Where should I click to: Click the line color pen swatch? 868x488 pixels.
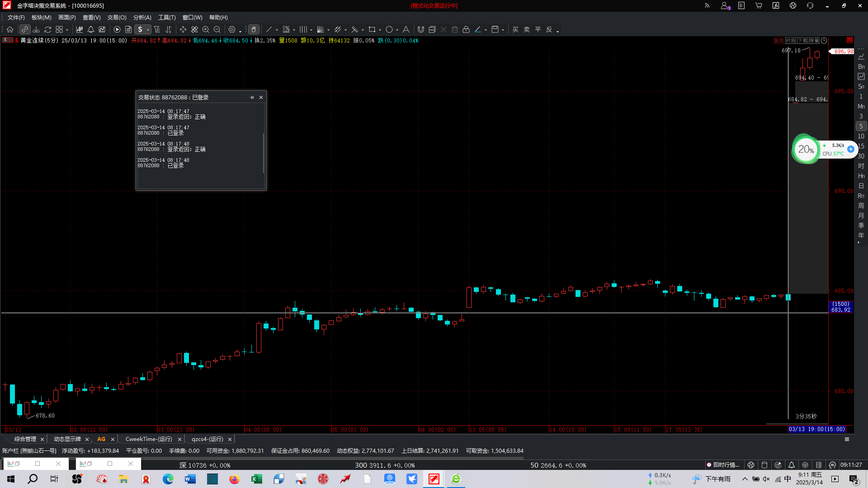(478, 29)
